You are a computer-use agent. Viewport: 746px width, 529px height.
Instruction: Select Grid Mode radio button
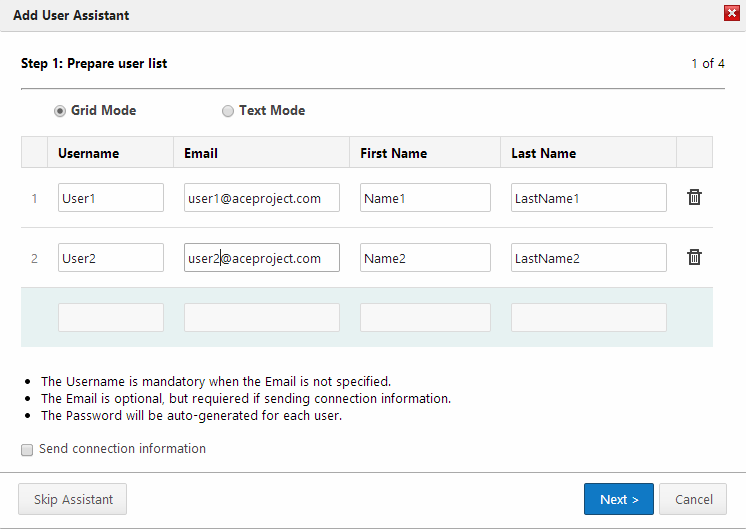coord(59,111)
